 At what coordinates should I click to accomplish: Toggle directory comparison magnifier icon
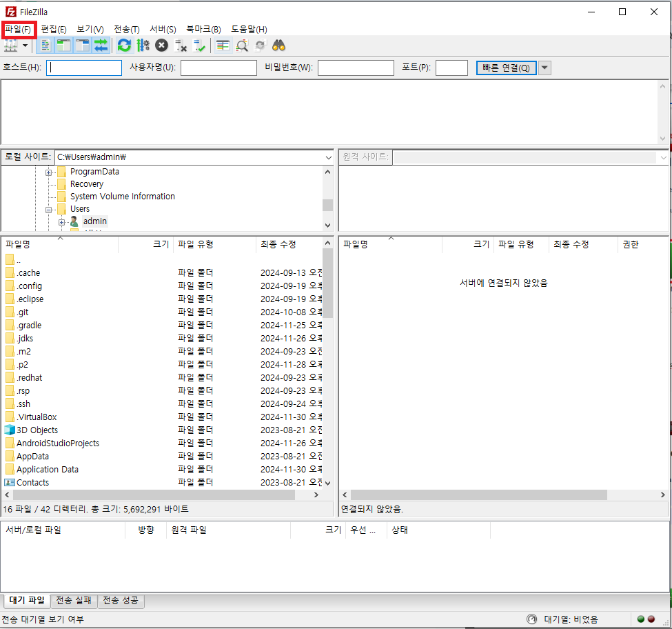click(242, 46)
